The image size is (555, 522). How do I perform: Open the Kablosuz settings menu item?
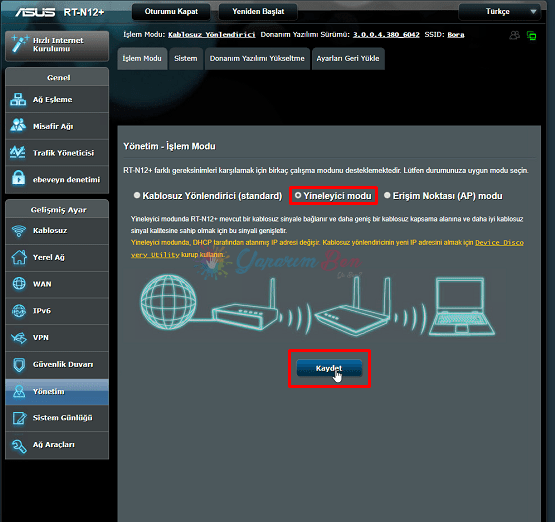[x=57, y=231]
